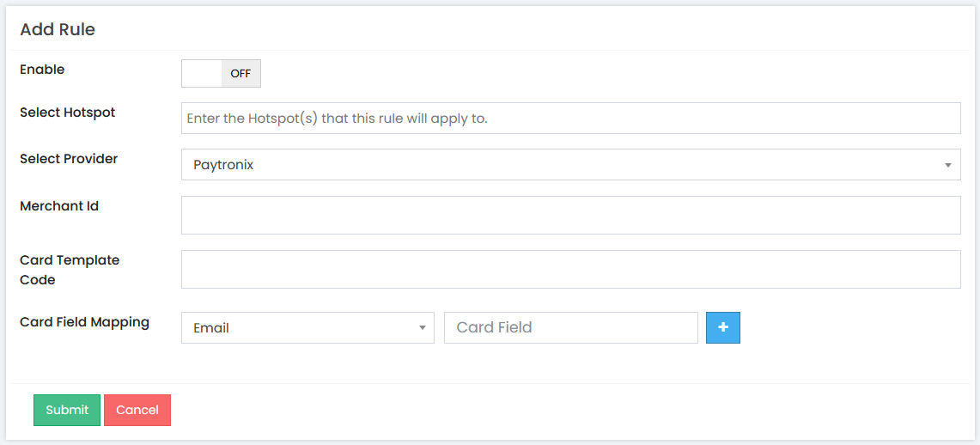Click the arrow at the Provider dropdown's right edge
The image size is (980, 445).
[x=947, y=166]
